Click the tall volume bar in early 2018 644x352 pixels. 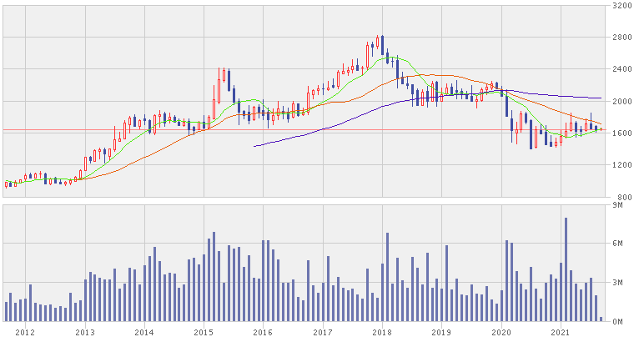387,277
